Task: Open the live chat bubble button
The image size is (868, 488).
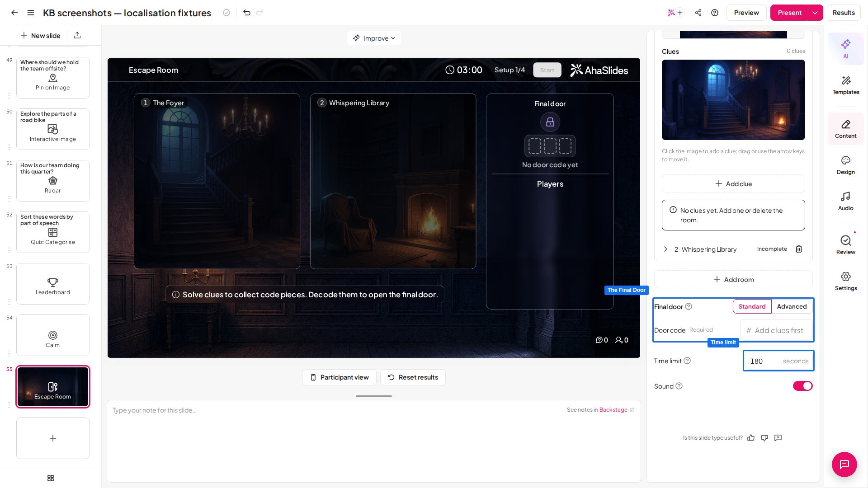Action: pos(844,464)
